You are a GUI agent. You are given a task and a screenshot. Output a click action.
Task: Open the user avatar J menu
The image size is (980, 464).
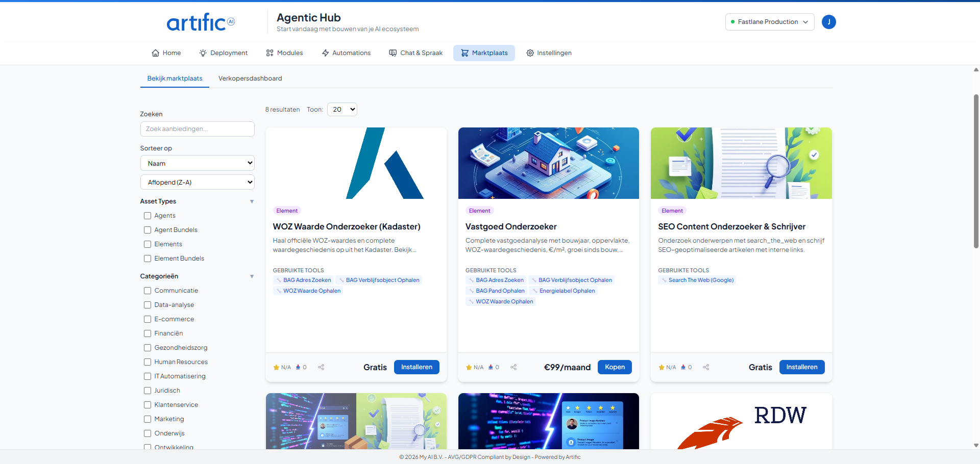point(828,22)
